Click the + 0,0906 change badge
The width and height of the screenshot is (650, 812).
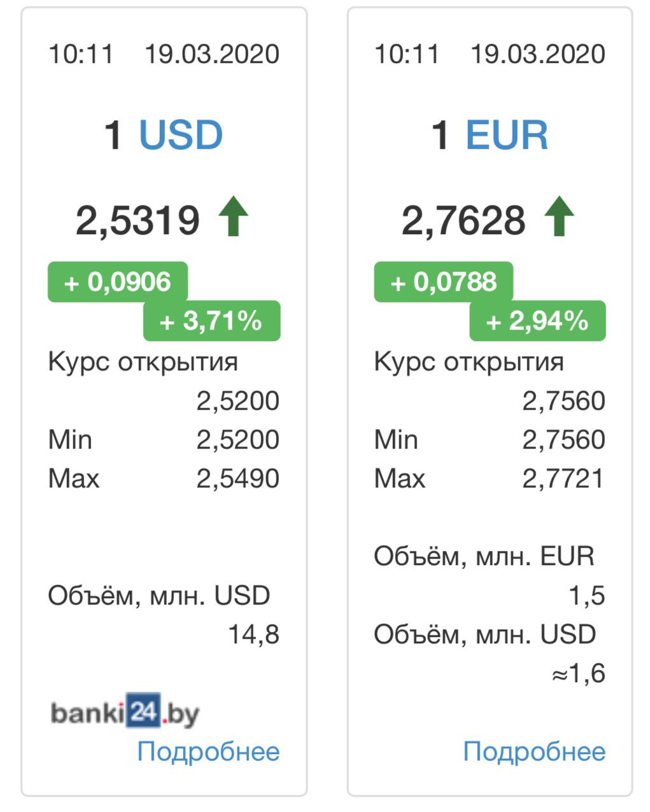coord(118,282)
